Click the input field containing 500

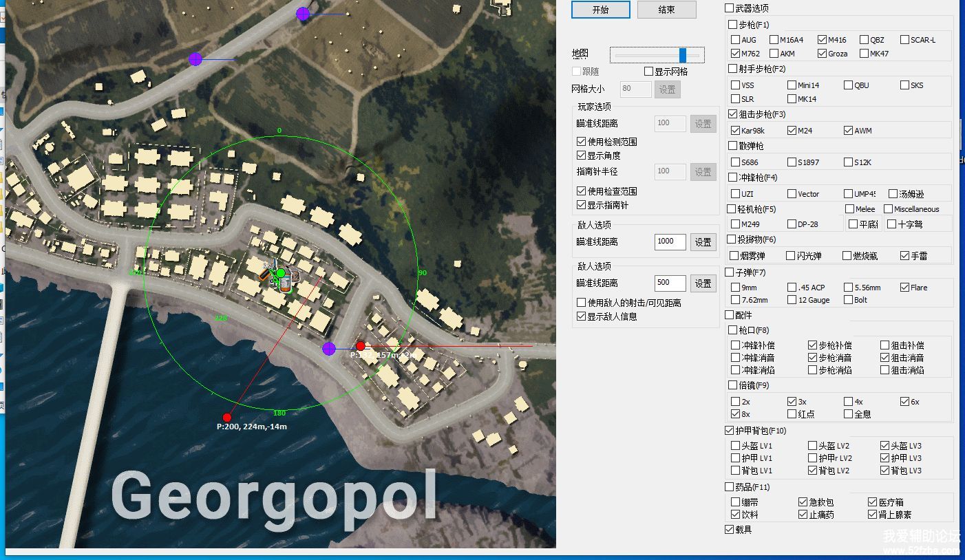tap(670, 283)
